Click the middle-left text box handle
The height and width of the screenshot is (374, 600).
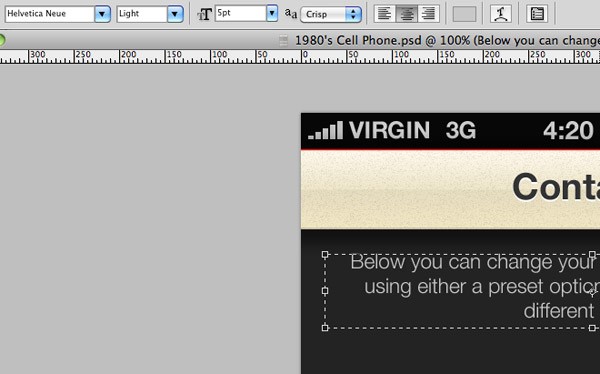(x=325, y=291)
